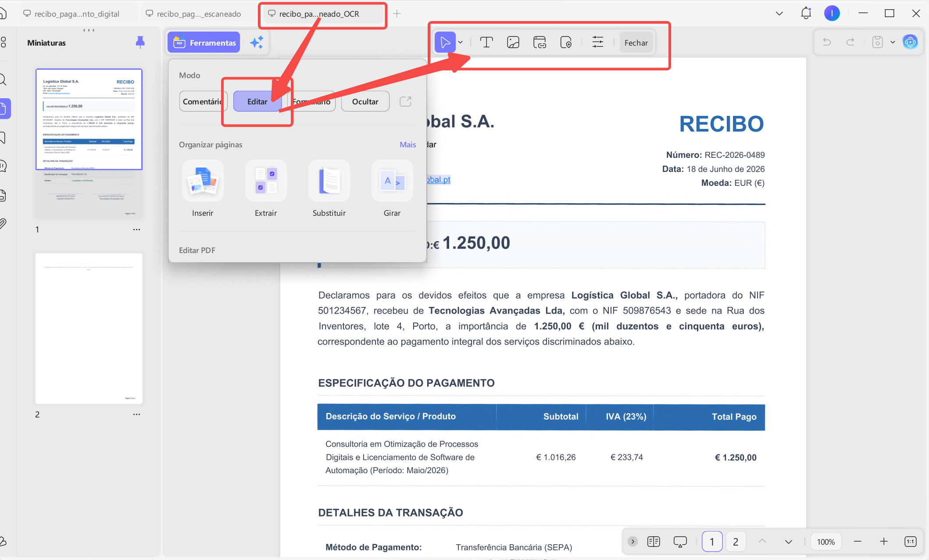The height and width of the screenshot is (560, 929).
Task: Click the Extrair pages tool
Action: (x=266, y=189)
